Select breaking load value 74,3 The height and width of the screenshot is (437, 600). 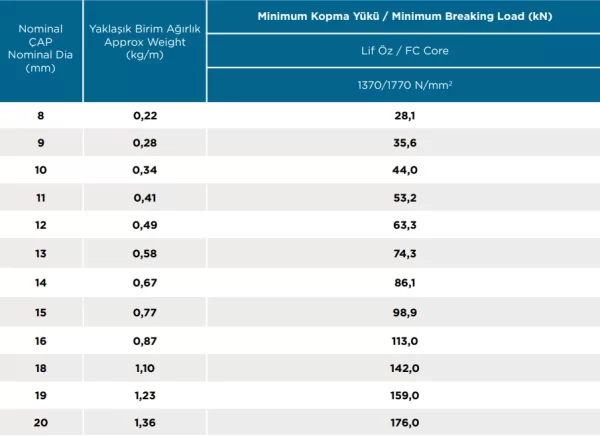[x=405, y=253]
